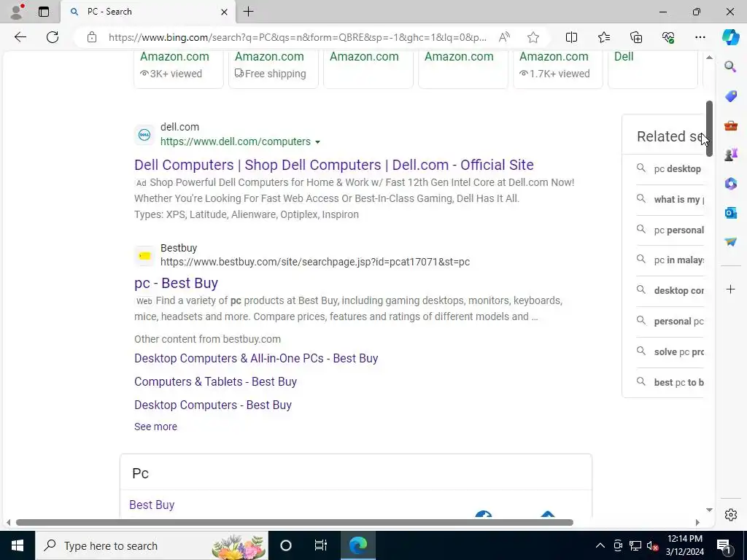Add this page to favorites star
The image size is (747, 560).
tap(533, 37)
